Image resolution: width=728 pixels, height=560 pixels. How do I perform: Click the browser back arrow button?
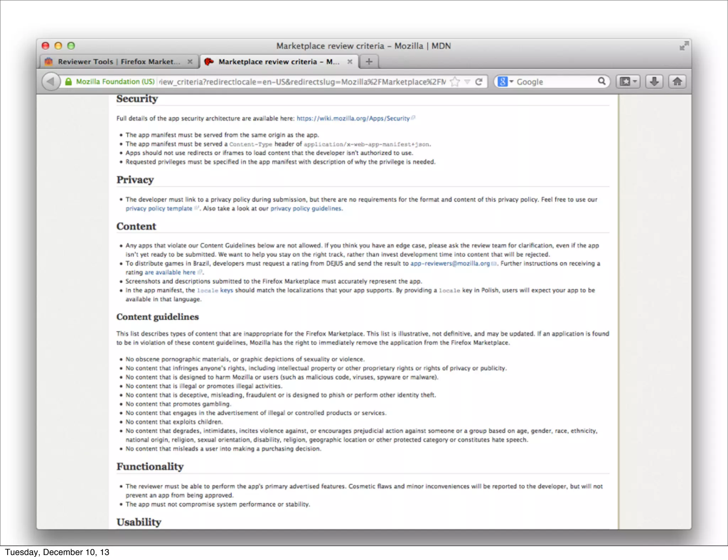50,82
